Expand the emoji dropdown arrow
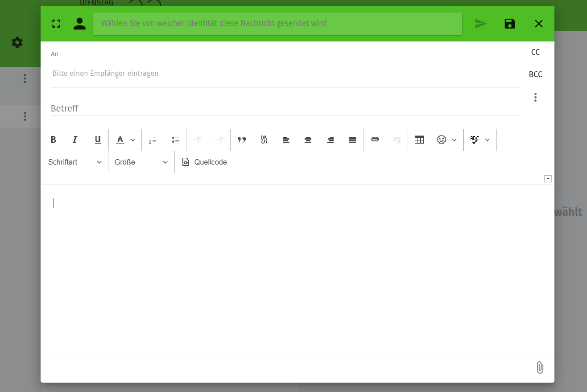 [455, 140]
